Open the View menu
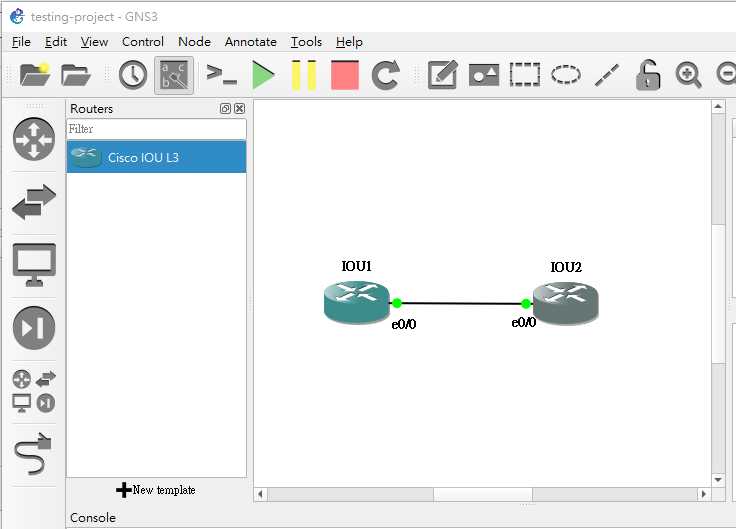The height and width of the screenshot is (529, 736). tap(94, 42)
